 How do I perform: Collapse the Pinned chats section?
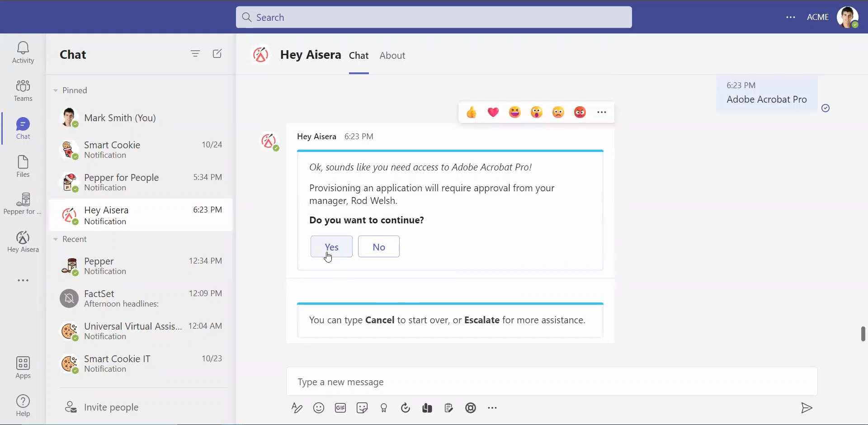pos(56,90)
